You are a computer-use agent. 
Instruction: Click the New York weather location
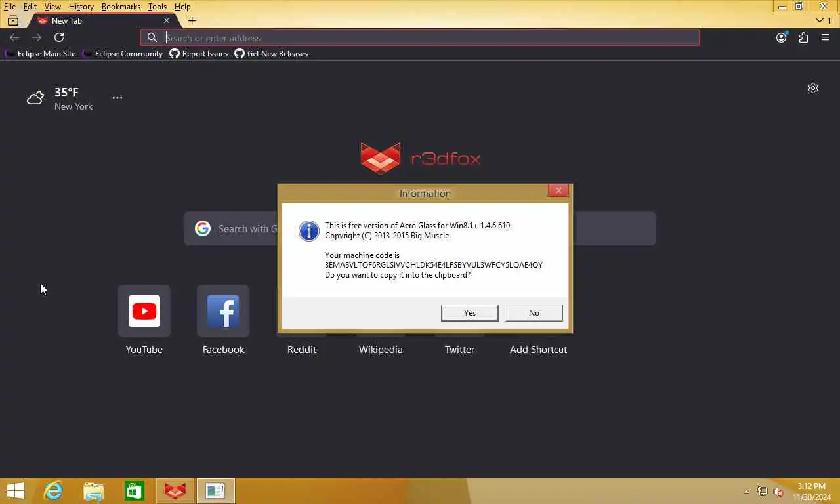[73, 106]
